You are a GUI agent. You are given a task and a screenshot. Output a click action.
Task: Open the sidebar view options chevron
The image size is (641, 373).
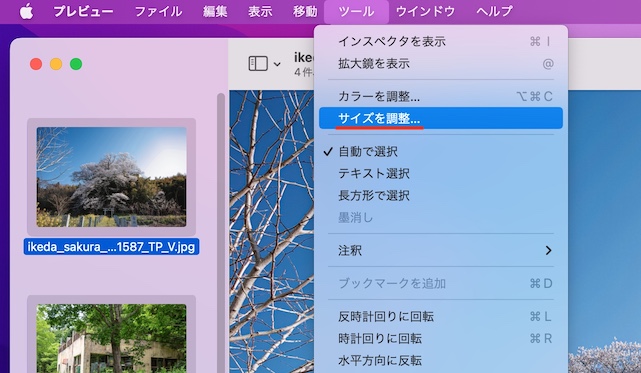(277, 64)
